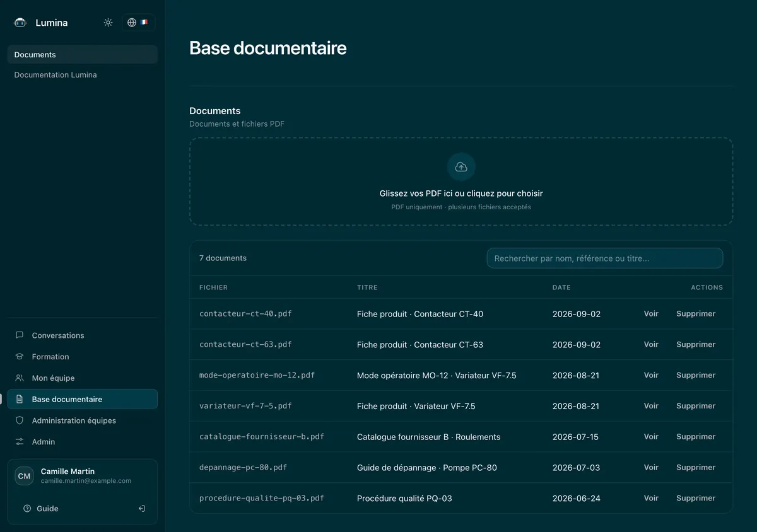Click the Mon équipe people icon

(20, 378)
